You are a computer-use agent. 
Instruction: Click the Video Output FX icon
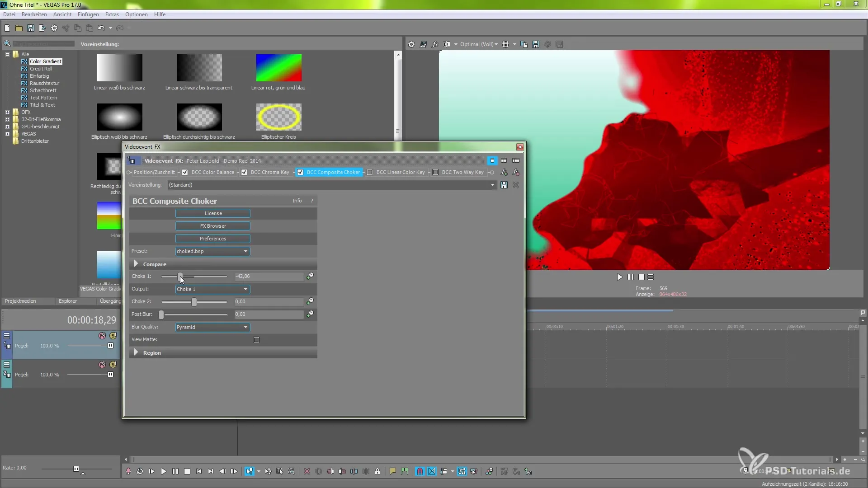[x=435, y=44]
